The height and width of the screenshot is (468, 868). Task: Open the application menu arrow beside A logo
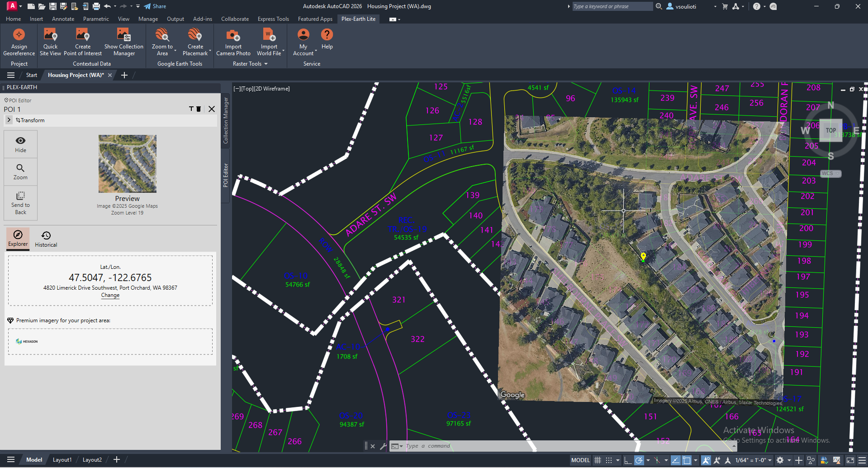pos(20,6)
